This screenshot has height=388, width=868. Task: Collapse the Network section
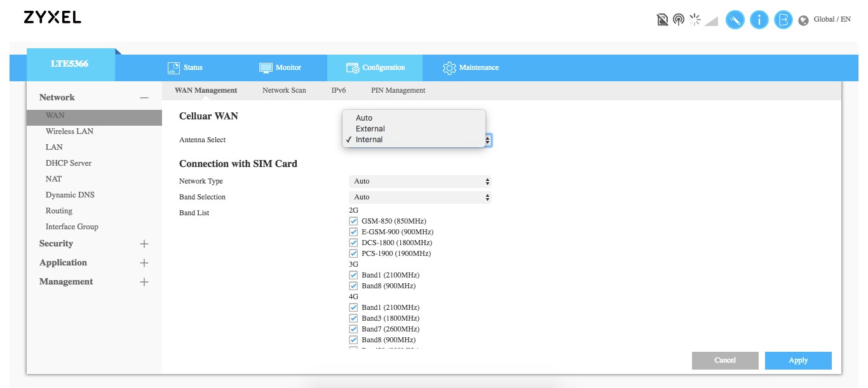pyautogui.click(x=144, y=98)
